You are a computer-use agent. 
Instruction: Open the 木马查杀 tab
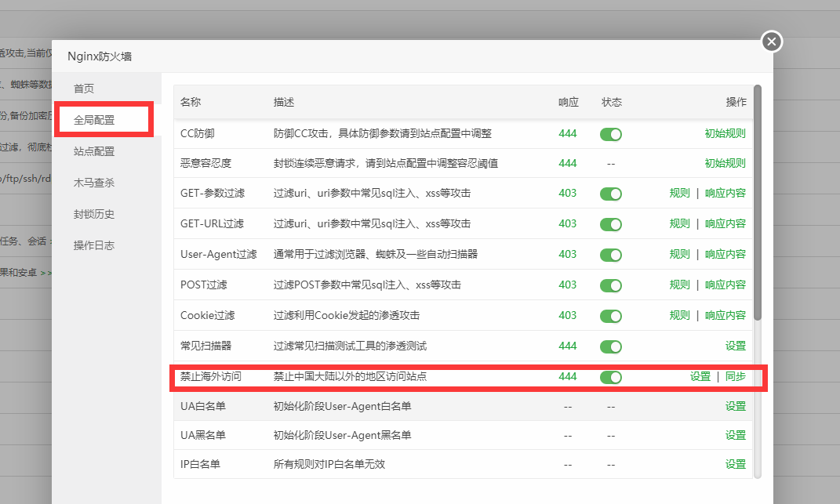pyautogui.click(x=94, y=183)
